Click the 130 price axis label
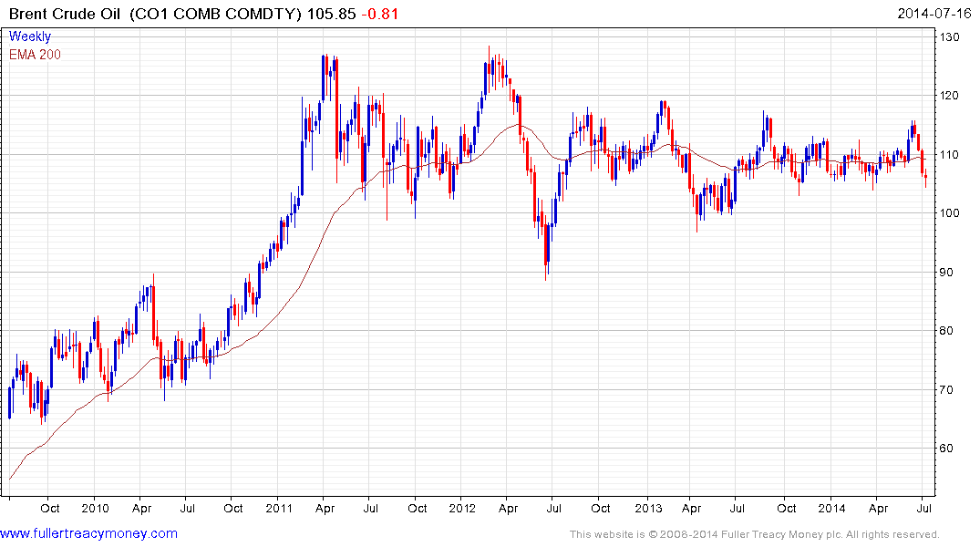Screen dimensions: 980x547 [x=950, y=36]
